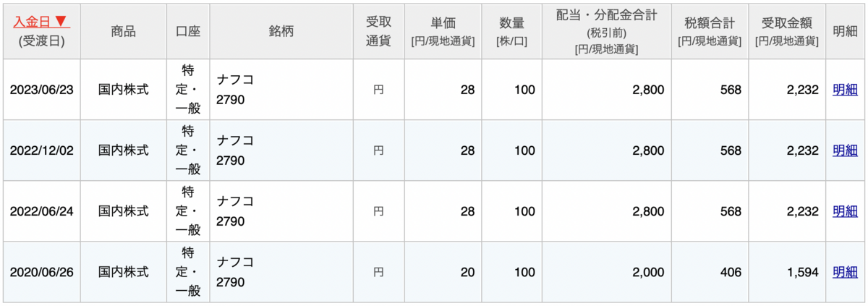Viewport: 868px width, 306px height.
Task: Select the 2023/06/23 date cell
Action: (x=41, y=90)
